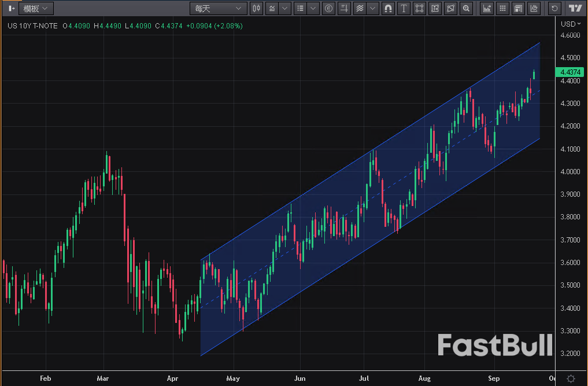The image size is (588, 386).
Task: Click the zoom magnifier icon
Action: click(466, 8)
